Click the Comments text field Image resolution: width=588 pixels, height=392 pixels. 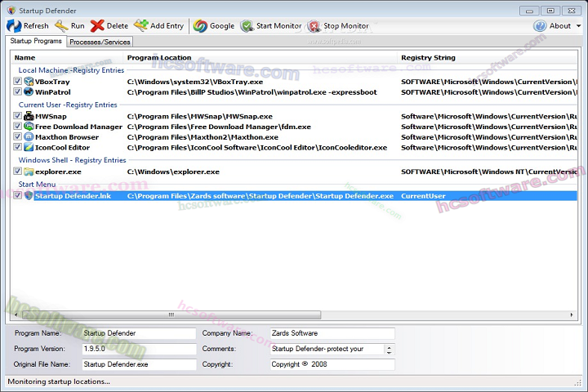[327, 349]
